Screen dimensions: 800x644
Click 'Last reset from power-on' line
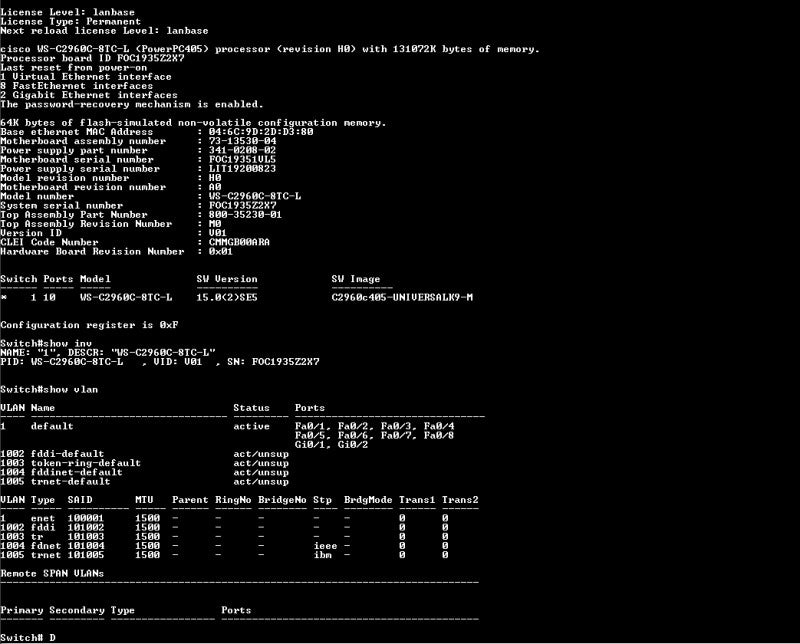pyautogui.click(x=73, y=67)
